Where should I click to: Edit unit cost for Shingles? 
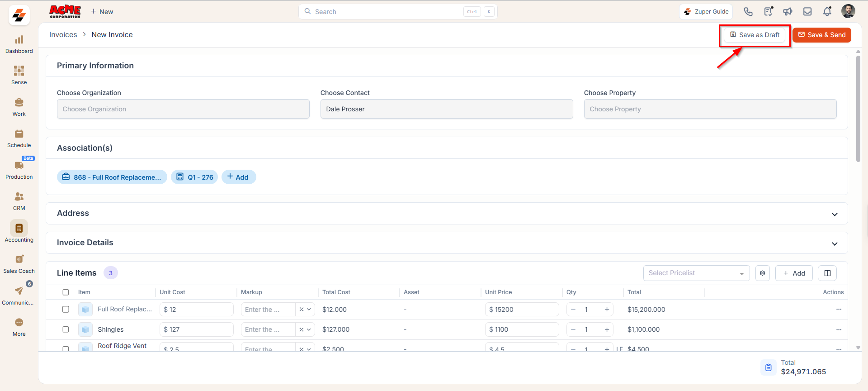(197, 329)
